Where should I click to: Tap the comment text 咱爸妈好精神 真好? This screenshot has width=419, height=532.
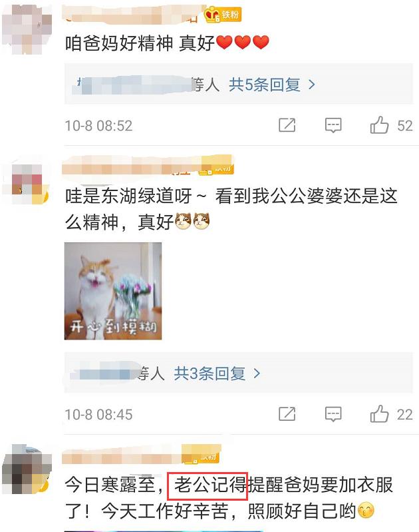coord(167,43)
